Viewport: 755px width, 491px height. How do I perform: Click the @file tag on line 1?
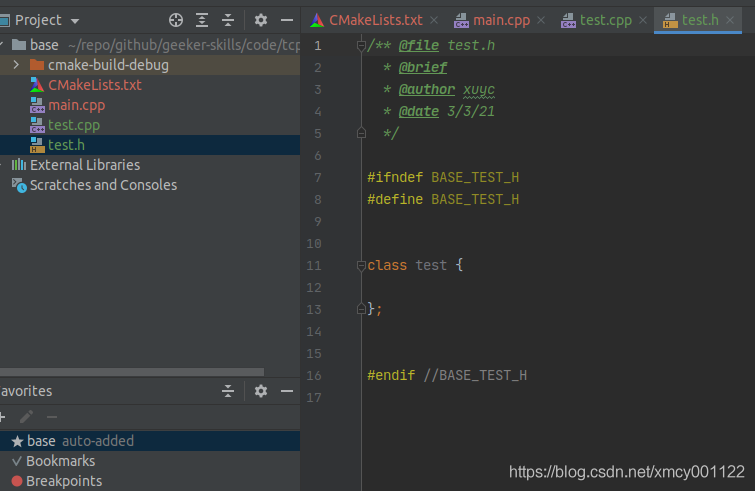(419, 46)
